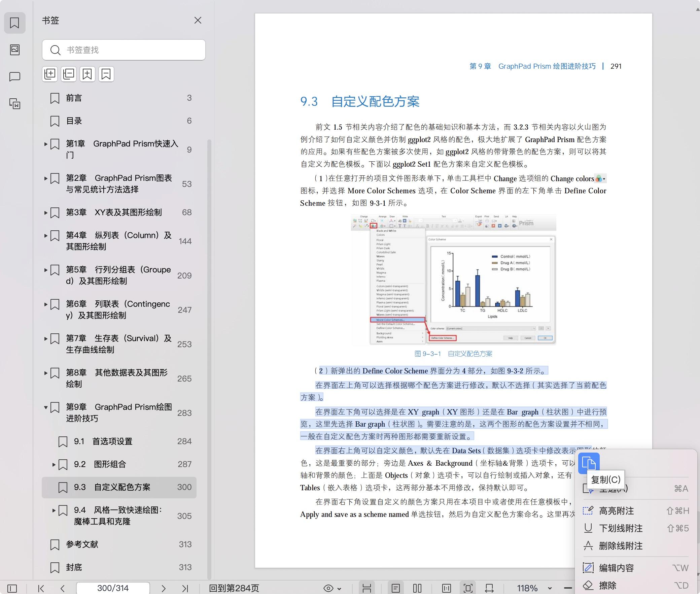
Task: Expand the 第3章 XY表 bookmark
Action: (x=46, y=212)
